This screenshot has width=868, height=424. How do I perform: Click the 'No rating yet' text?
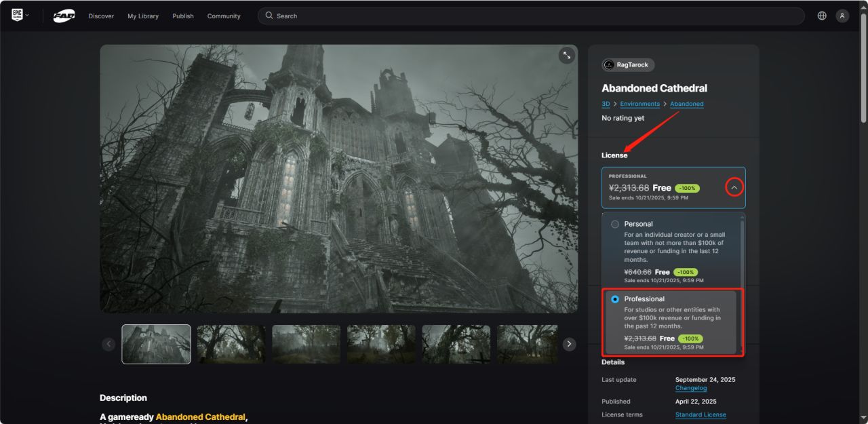pos(623,118)
